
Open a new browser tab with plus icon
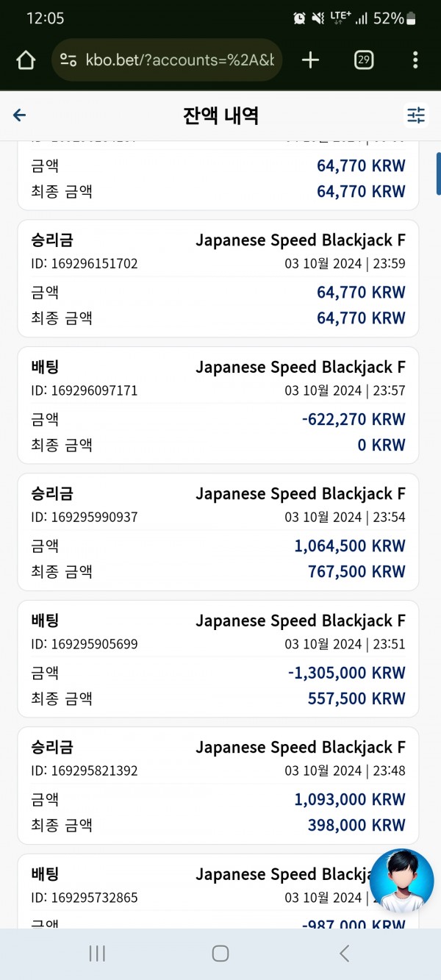pyautogui.click(x=311, y=60)
